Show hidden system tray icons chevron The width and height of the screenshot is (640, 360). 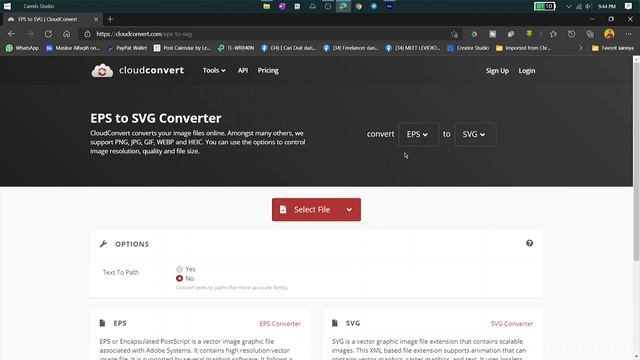pos(569,6)
